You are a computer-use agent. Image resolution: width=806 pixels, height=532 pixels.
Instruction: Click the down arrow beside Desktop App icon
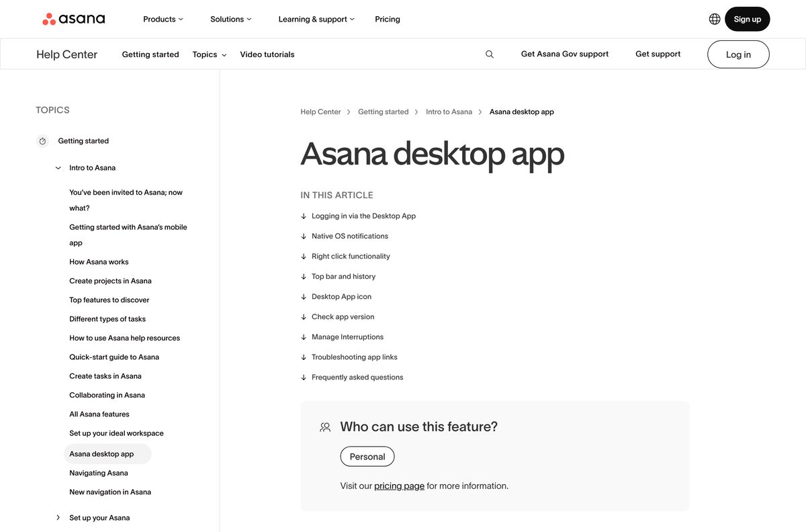pos(304,297)
